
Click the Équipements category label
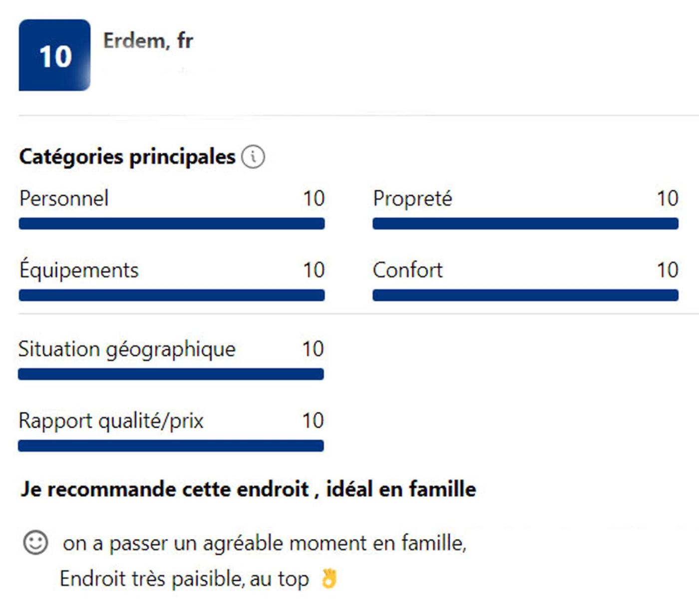click(x=79, y=271)
